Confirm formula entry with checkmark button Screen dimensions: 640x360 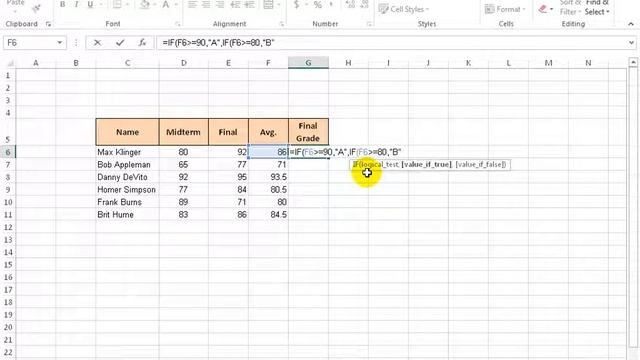(120, 42)
